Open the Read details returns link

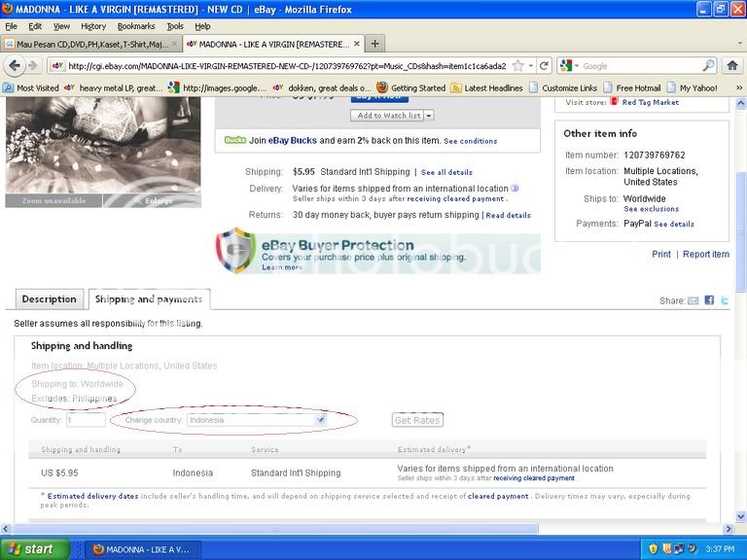click(508, 215)
